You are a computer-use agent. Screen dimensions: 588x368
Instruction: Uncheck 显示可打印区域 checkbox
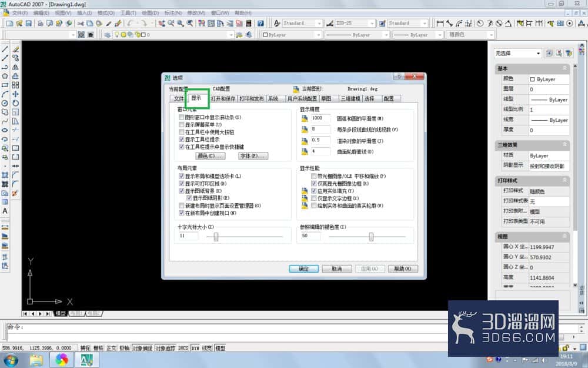pos(182,184)
